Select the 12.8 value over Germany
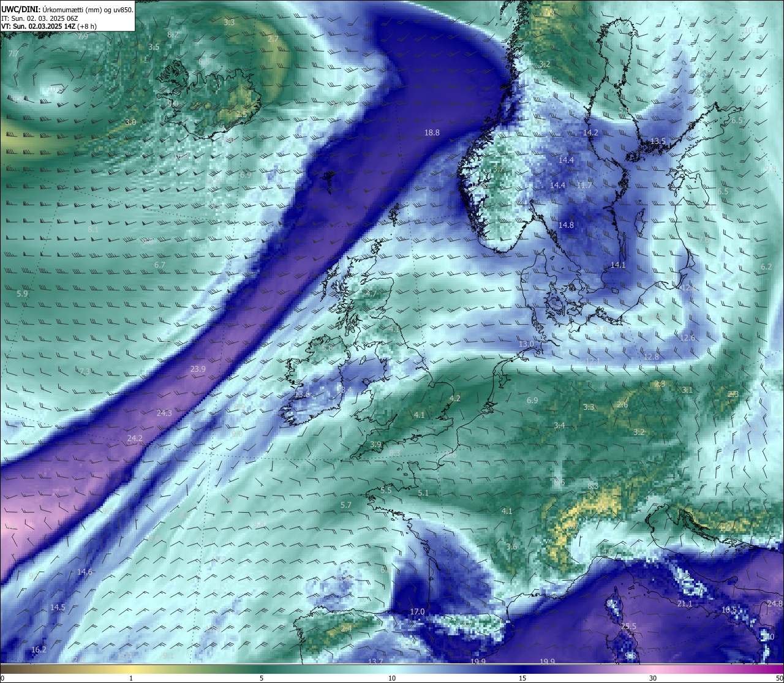 coord(651,357)
